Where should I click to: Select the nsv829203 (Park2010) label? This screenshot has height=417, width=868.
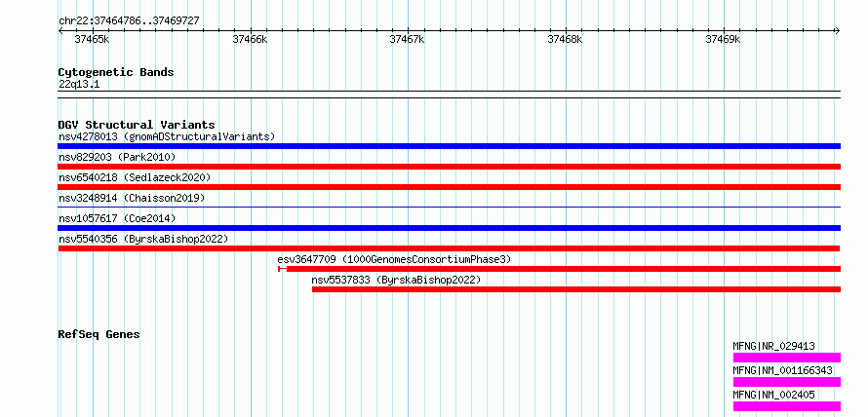[x=117, y=157]
